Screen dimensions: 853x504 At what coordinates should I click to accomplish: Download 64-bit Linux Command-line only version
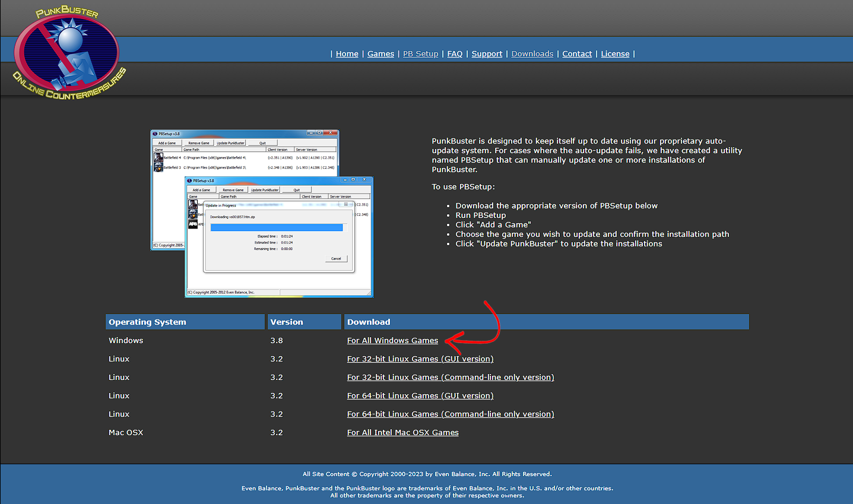pyautogui.click(x=451, y=414)
